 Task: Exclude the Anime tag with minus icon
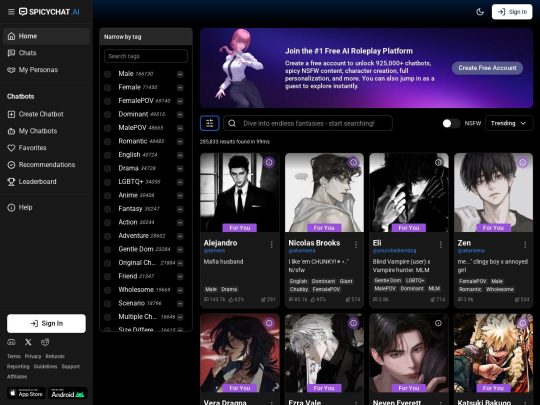(x=180, y=195)
